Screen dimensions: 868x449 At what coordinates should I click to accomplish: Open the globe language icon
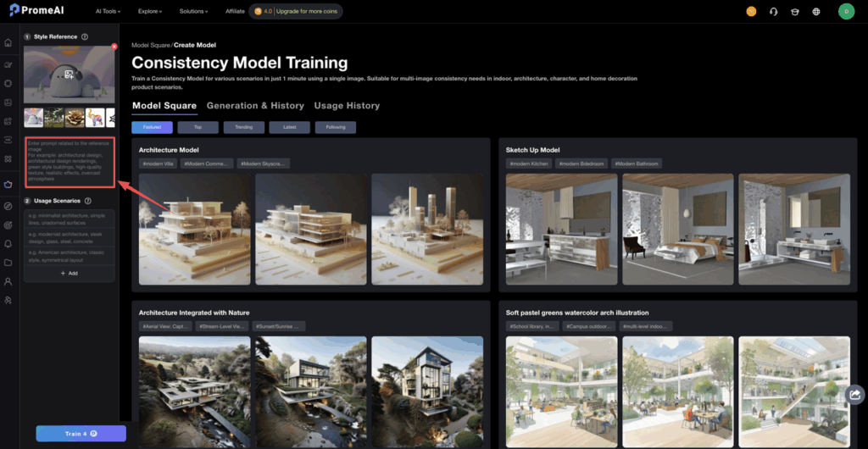[816, 12]
